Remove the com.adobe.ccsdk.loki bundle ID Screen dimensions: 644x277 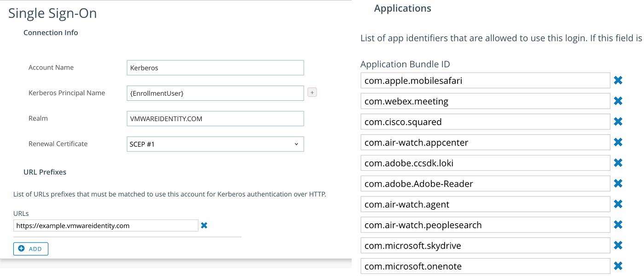(618, 163)
